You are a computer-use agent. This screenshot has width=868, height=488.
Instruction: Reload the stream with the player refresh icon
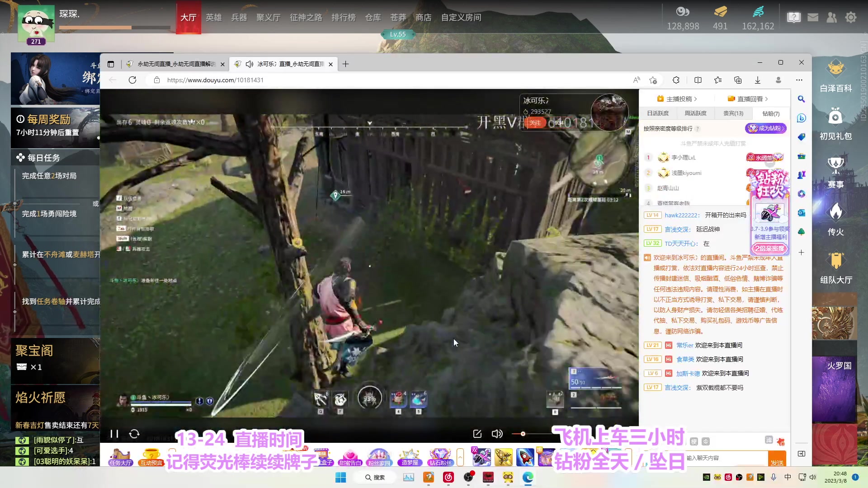(x=134, y=434)
